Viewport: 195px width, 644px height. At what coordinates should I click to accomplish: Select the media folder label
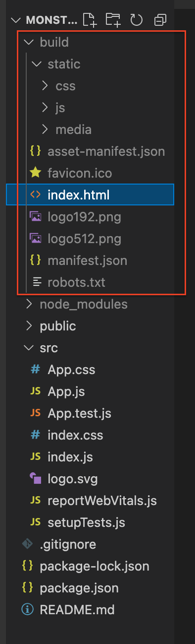(74, 129)
